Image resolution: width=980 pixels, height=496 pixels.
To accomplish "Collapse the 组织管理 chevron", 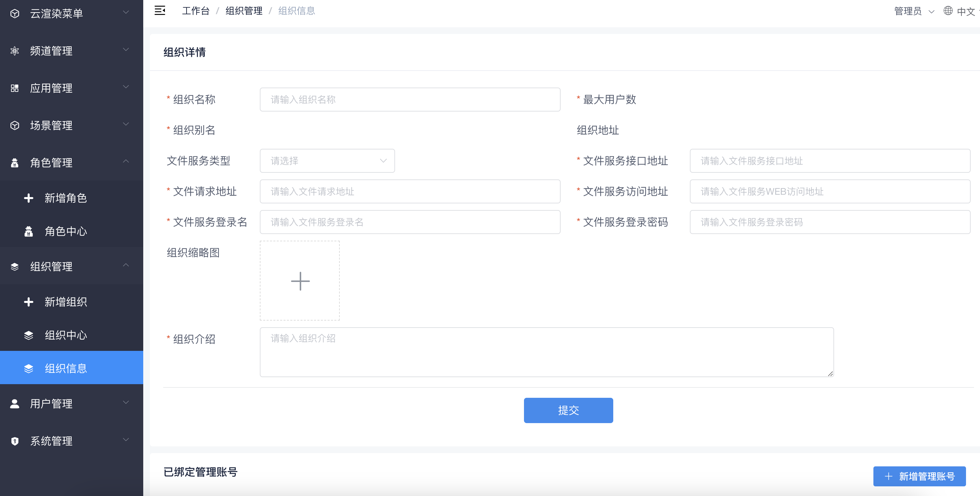I will point(126,265).
